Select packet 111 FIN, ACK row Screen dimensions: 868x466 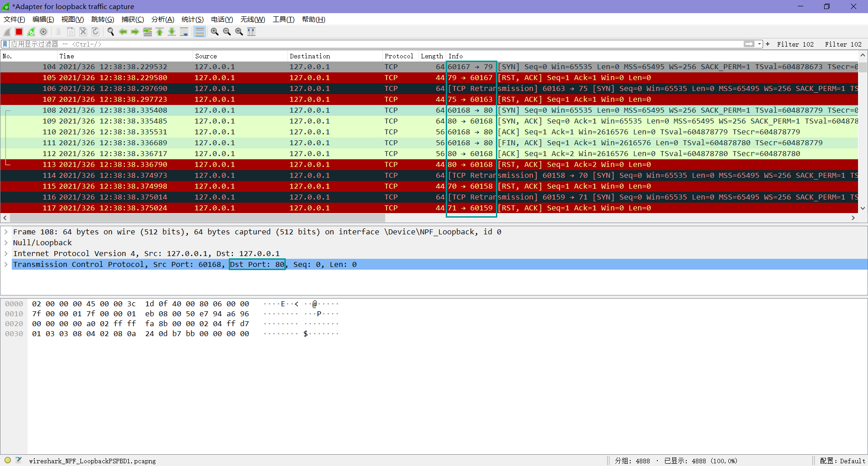pos(429,143)
